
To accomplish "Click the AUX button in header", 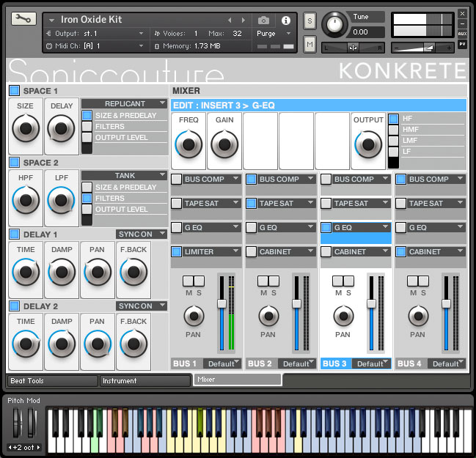I will [x=462, y=34].
